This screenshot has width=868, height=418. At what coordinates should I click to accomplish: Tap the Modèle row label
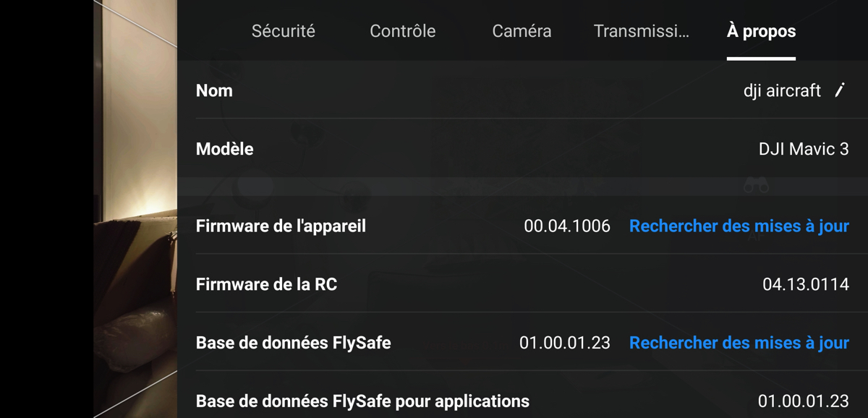pyautogui.click(x=224, y=149)
